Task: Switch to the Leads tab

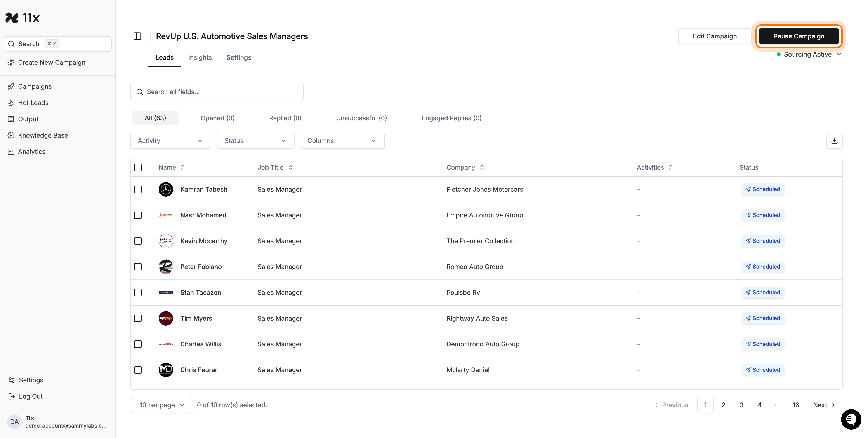Action: [164, 57]
